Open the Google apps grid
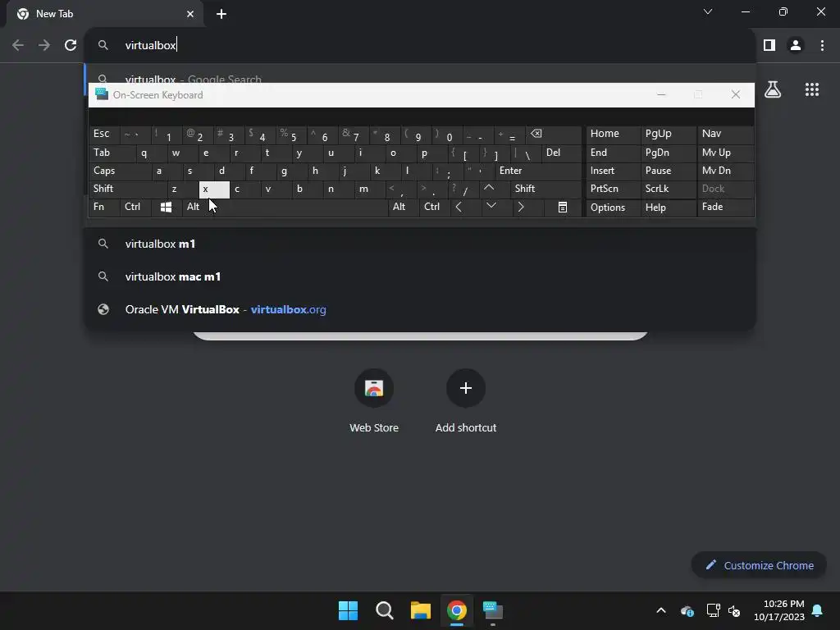840x630 pixels. (x=812, y=89)
